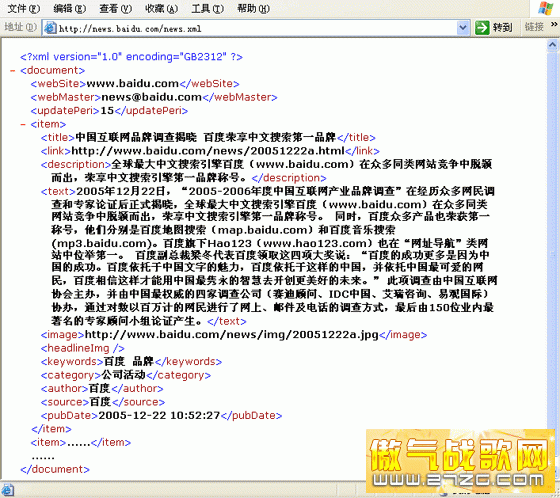Viewport: 560px width, 498px height.
Task: Click the title text 中国互联网品牌调查揭晓
Action: click(x=136, y=138)
